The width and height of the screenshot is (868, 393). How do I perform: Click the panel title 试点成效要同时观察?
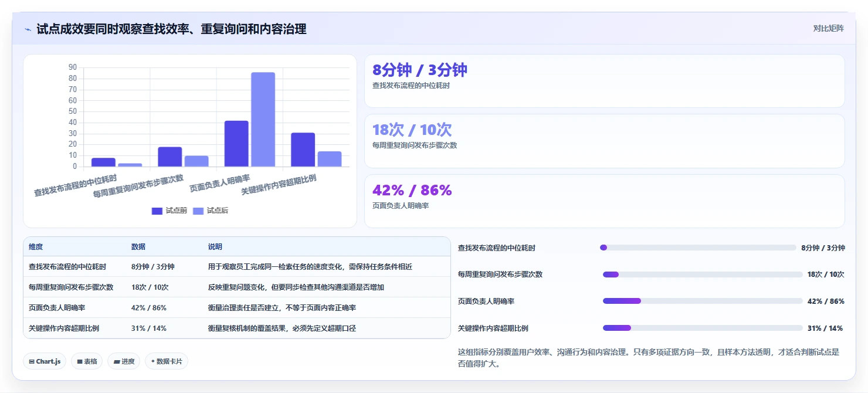coord(171,29)
